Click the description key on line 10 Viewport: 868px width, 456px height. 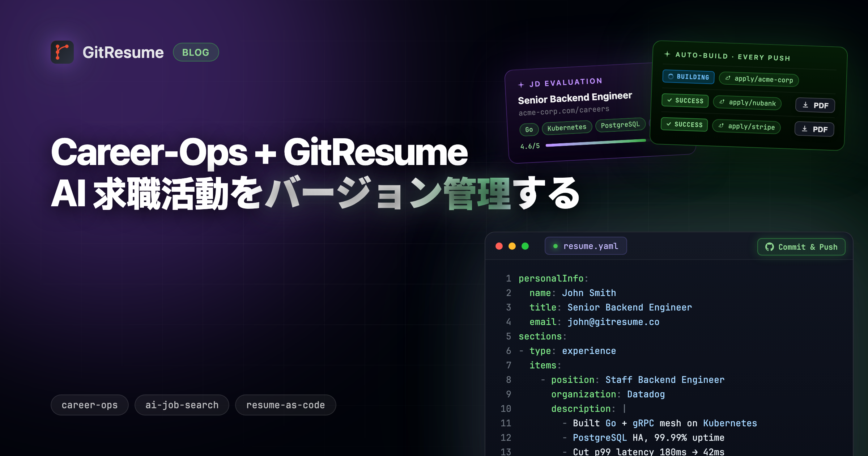[x=581, y=409]
